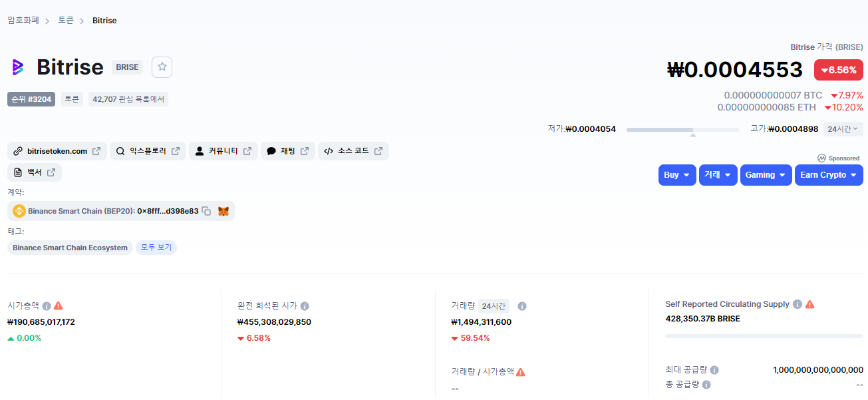Open the Earn Crypto dropdown

[829, 175]
